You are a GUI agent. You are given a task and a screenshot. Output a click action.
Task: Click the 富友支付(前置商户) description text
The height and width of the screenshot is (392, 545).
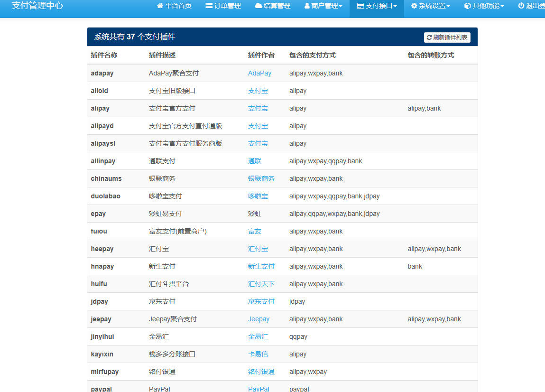point(178,231)
